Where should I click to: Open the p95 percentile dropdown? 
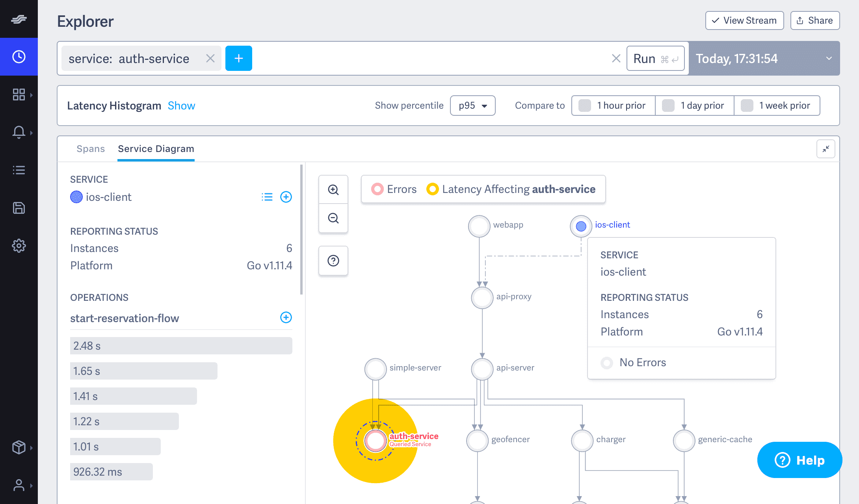pyautogui.click(x=472, y=105)
